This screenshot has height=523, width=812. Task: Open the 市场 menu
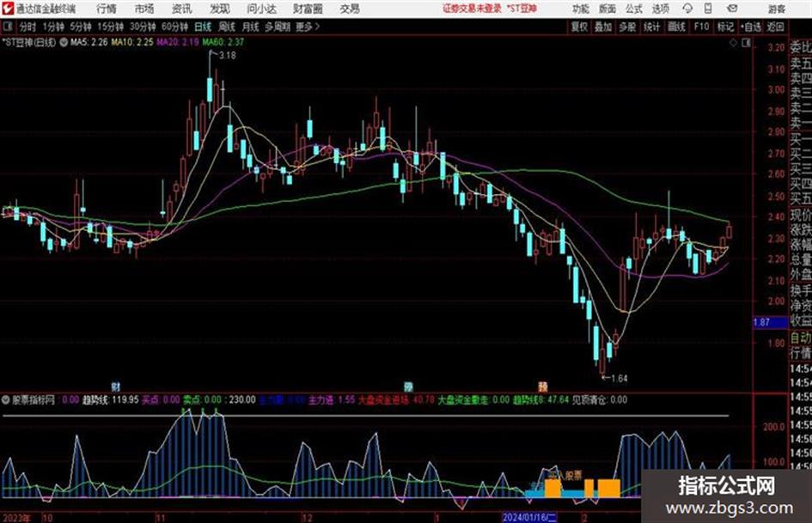coord(144,9)
